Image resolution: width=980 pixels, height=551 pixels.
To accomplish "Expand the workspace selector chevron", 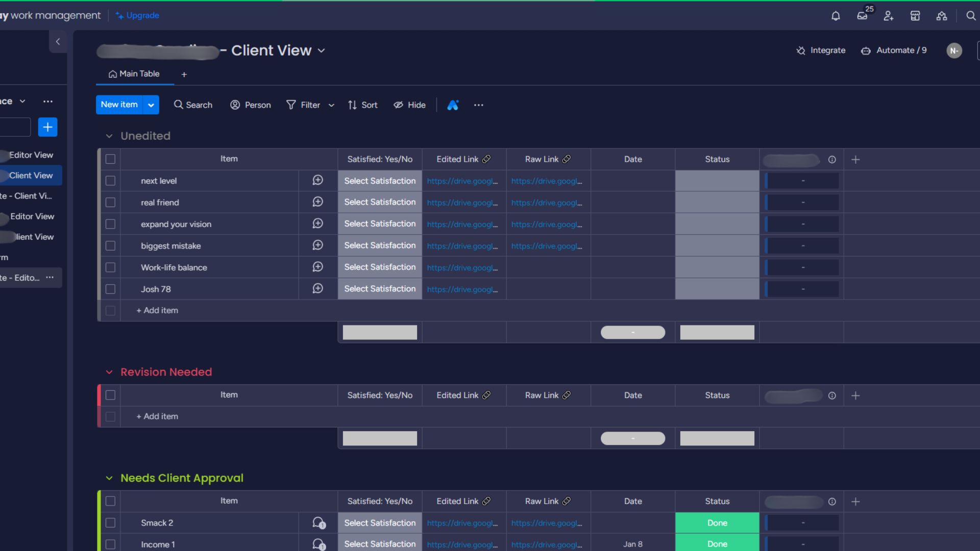I will (22, 101).
